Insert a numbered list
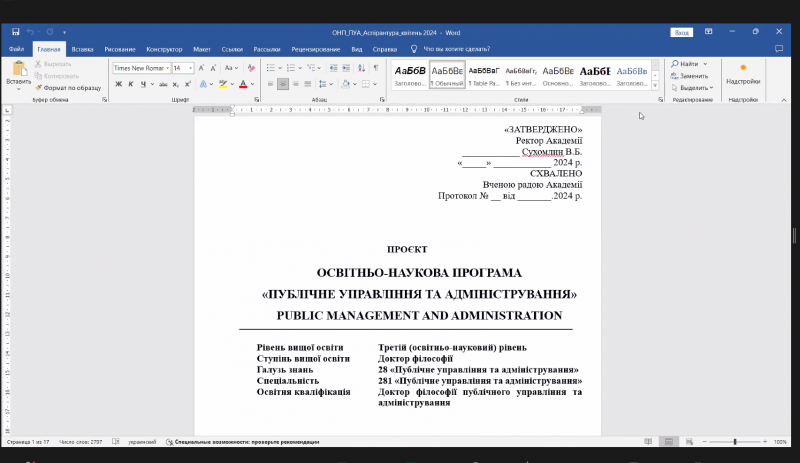 click(291, 68)
